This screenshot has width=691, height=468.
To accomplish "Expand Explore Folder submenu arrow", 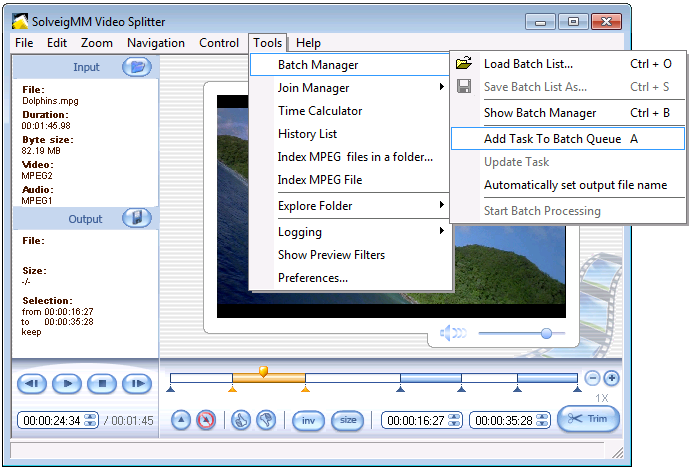I will tap(441, 205).
